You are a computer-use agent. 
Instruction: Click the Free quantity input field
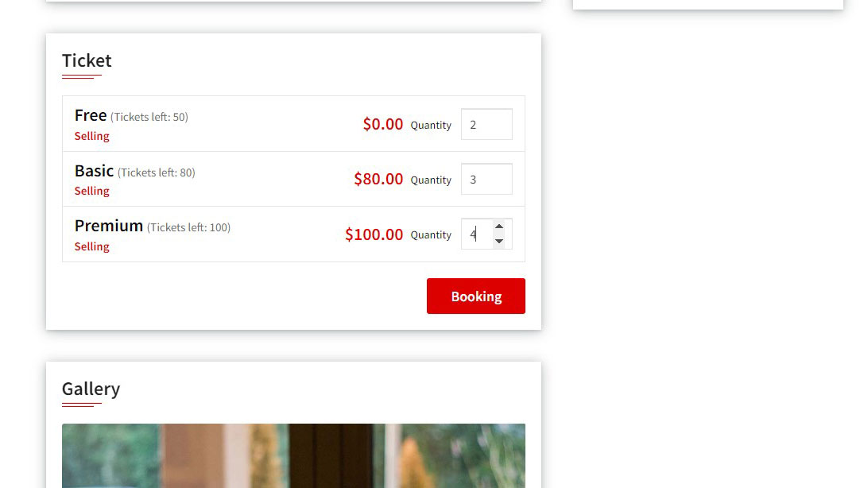point(486,124)
